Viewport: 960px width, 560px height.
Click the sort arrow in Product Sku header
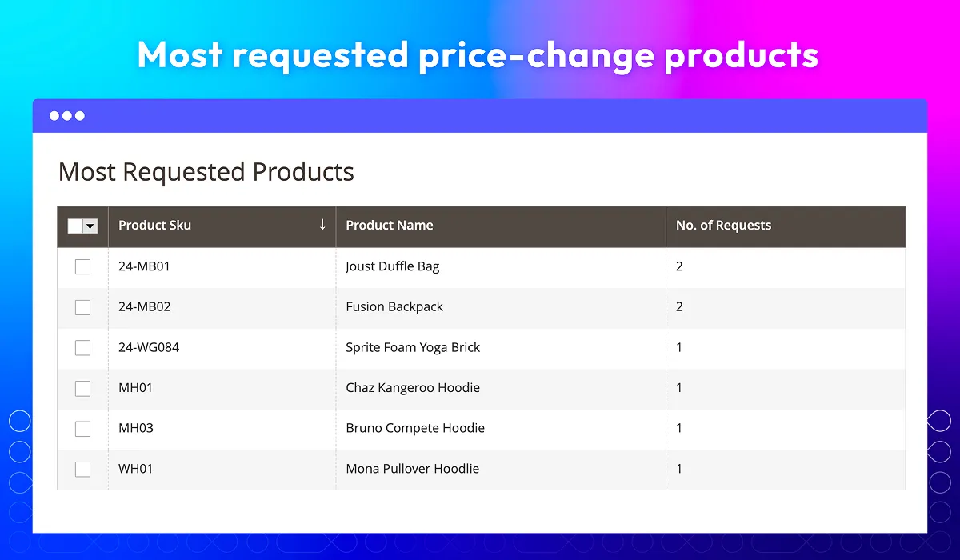322,225
